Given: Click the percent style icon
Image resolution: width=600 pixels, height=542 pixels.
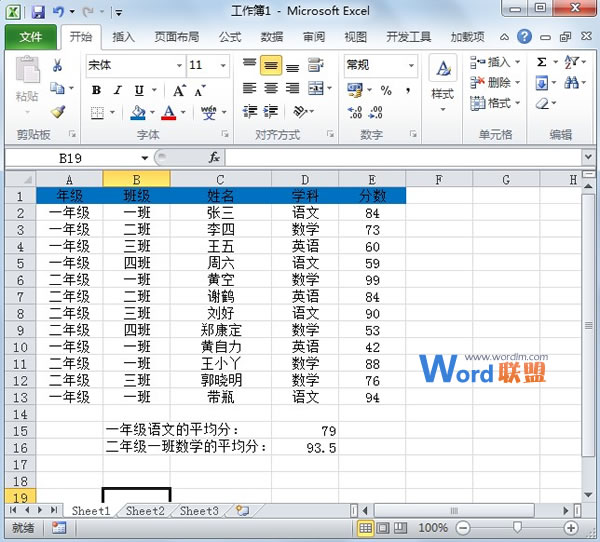Looking at the screenshot, I should click(x=383, y=90).
